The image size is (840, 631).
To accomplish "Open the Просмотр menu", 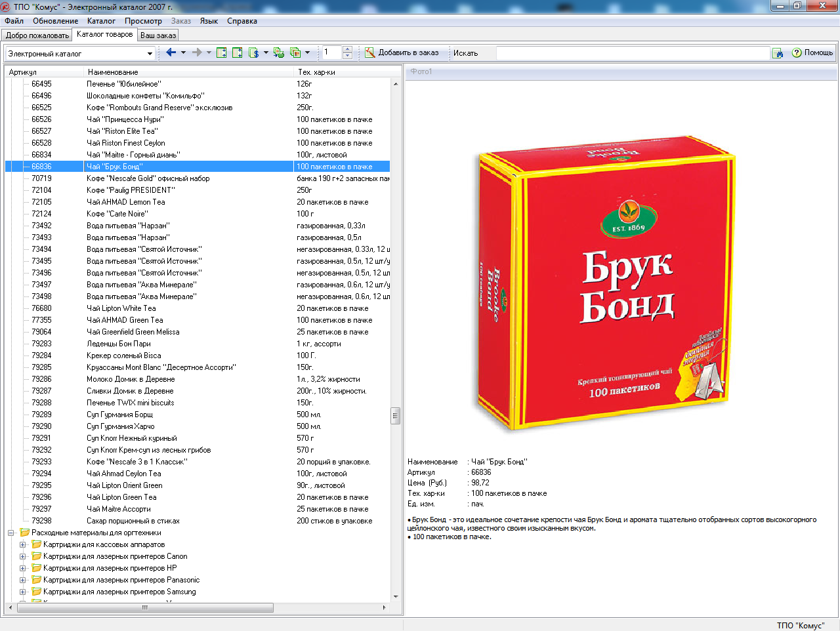I will pos(143,21).
